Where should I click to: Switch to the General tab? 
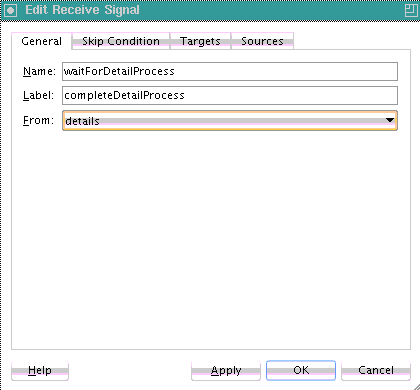[41, 41]
